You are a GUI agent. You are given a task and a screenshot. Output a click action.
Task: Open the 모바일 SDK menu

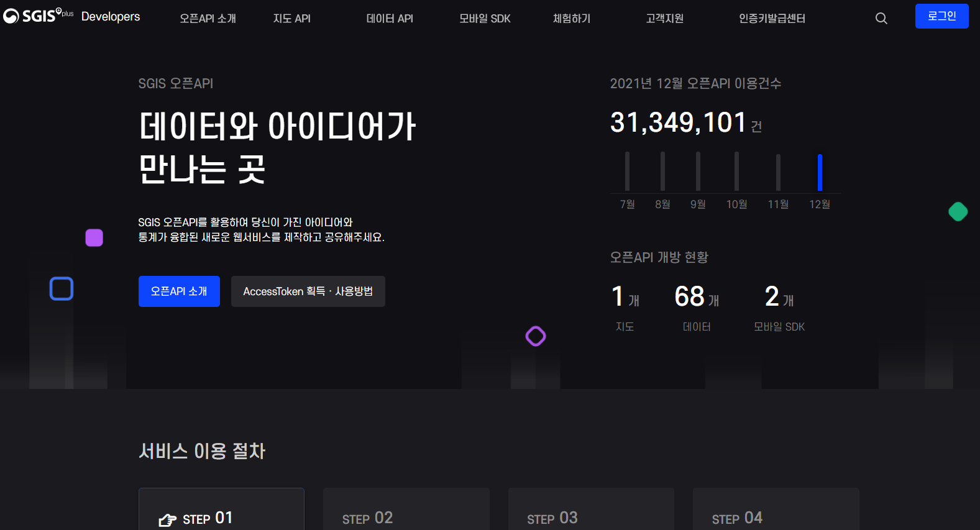(x=485, y=19)
